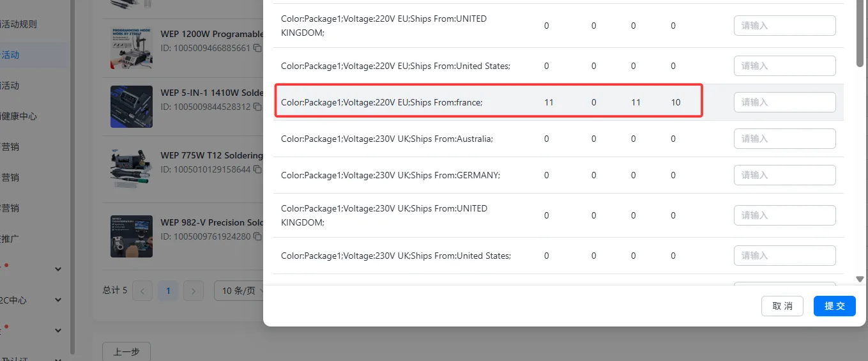Click the dialog's scroll-down arrow

(x=860, y=279)
